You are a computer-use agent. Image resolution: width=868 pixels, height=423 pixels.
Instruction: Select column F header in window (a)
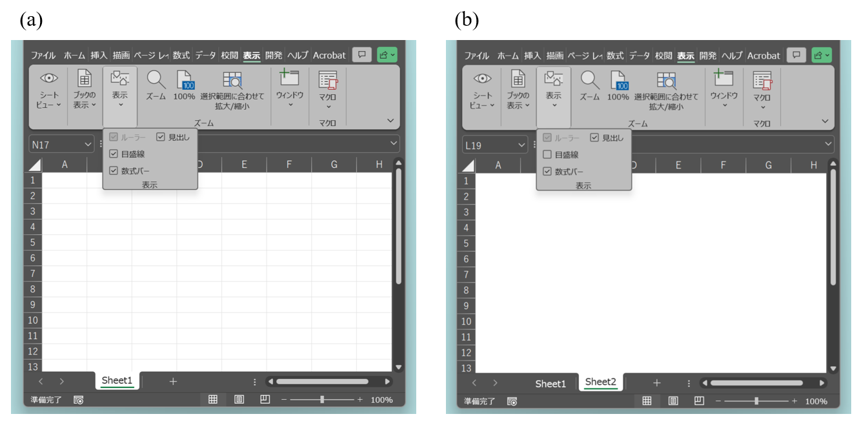[289, 165]
